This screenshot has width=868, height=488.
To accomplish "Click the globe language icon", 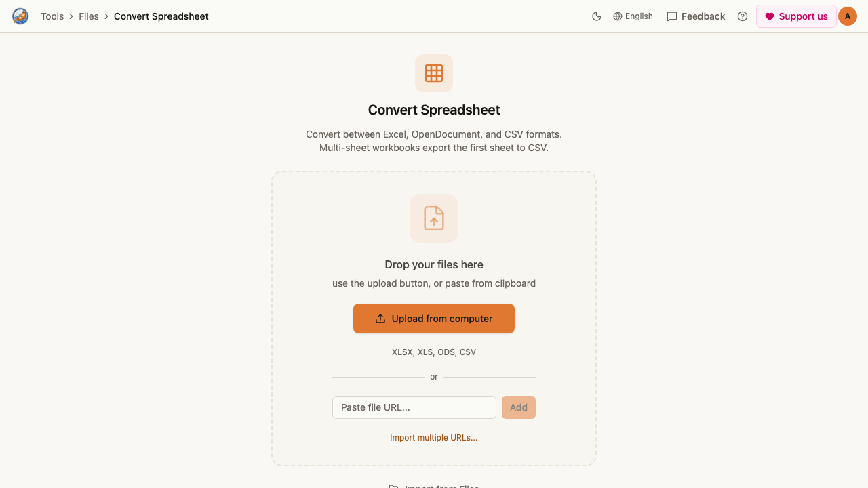I will pos(618,16).
